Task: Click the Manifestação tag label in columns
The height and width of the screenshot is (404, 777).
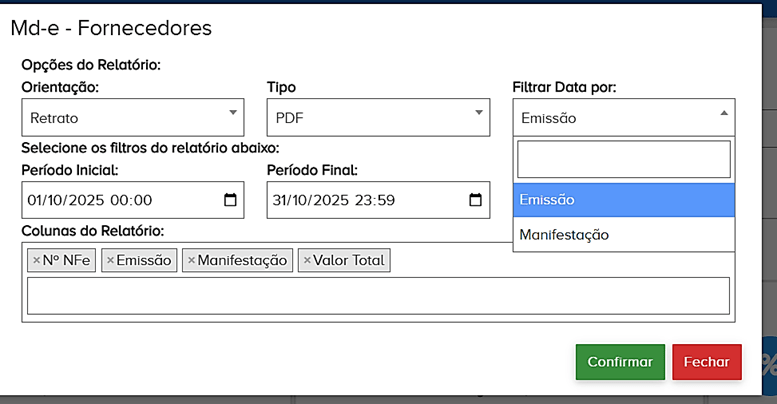Action: pyautogui.click(x=243, y=261)
